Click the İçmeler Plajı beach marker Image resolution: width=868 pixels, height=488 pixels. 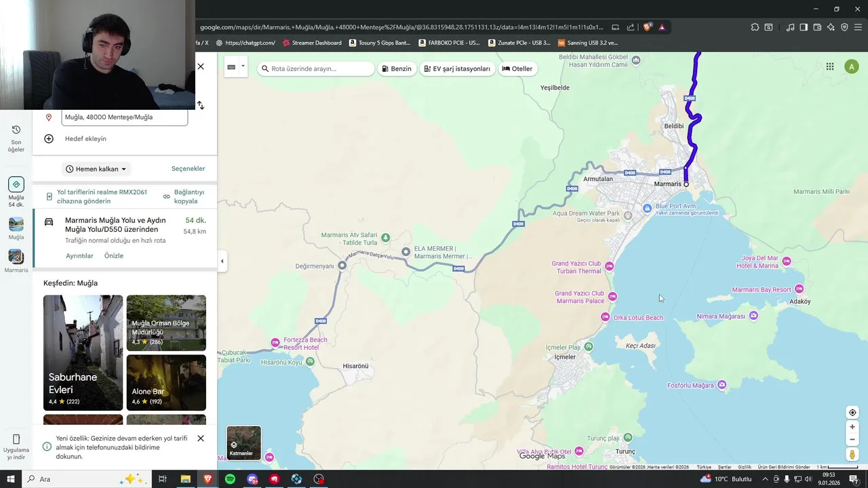[x=589, y=346]
